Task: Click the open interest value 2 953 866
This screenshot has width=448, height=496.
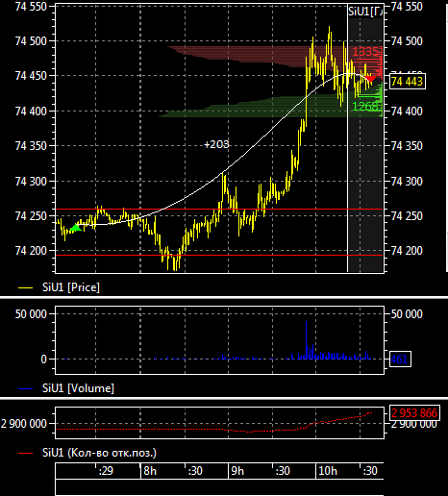Action: [x=414, y=413]
